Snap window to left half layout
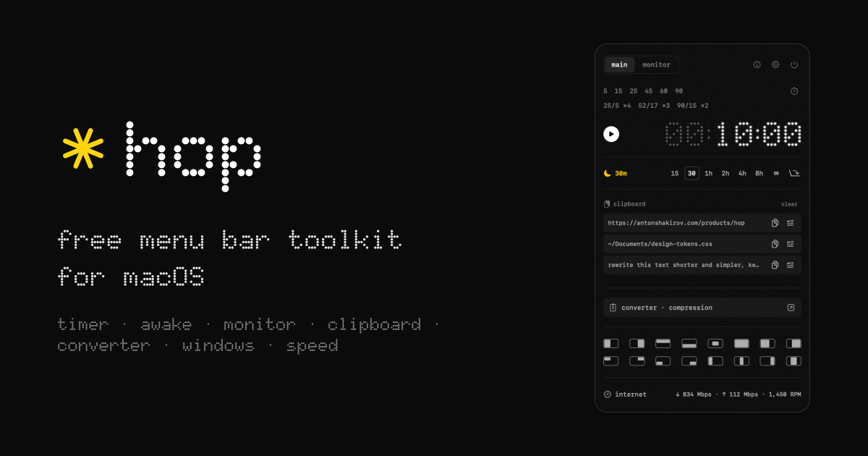The height and width of the screenshot is (456, 868). [611, 343]
